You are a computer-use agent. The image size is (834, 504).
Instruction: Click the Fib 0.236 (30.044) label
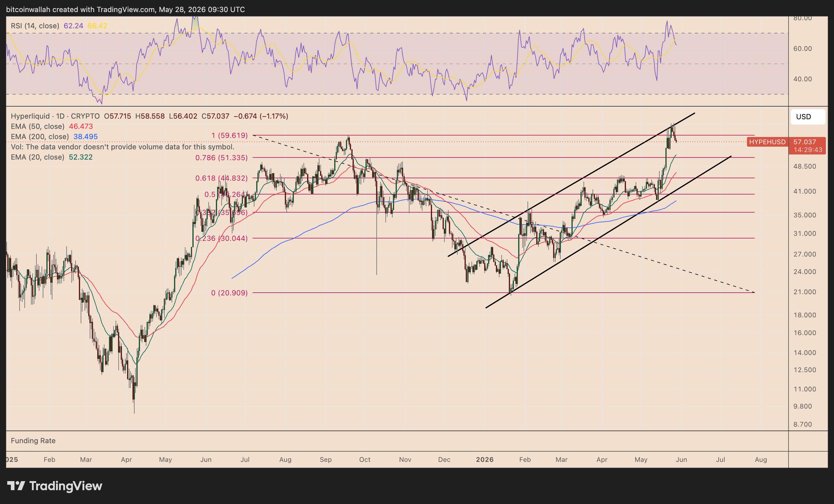tap(221, 238)
